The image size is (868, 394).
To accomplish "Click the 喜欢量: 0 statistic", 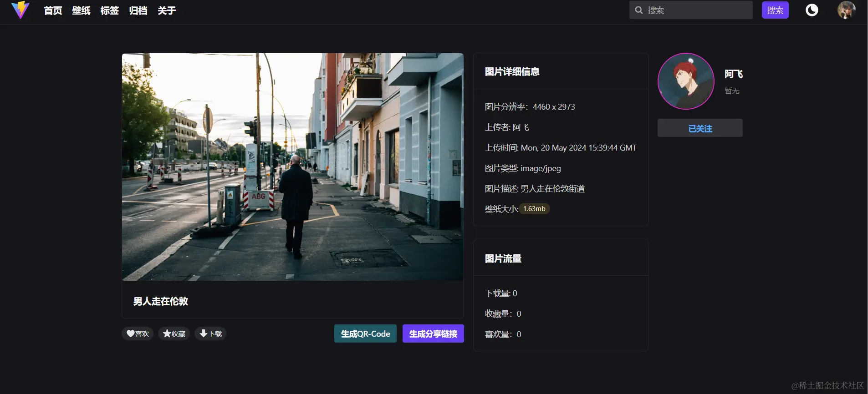I will 503,334.
